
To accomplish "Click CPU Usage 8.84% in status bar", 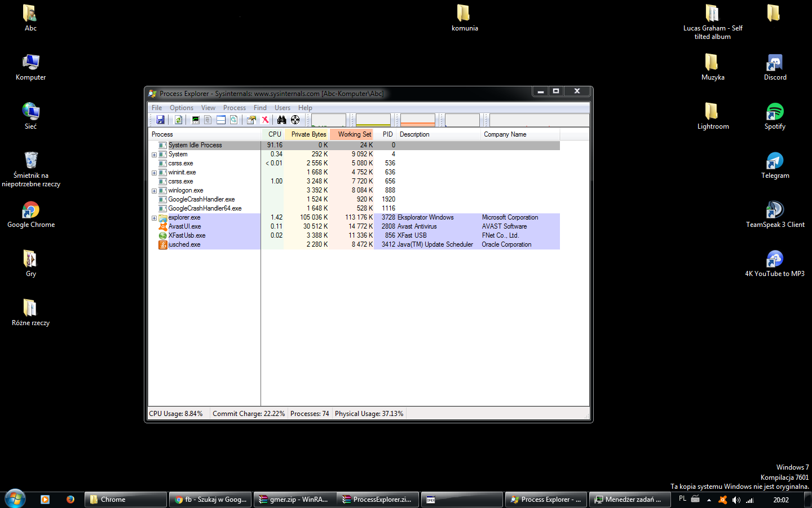I will pos(176,414).
